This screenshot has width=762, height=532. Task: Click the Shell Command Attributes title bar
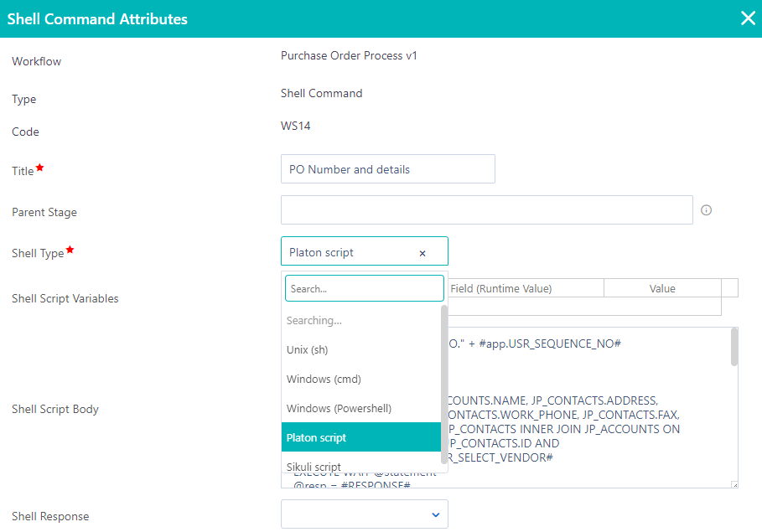[251, 18]
